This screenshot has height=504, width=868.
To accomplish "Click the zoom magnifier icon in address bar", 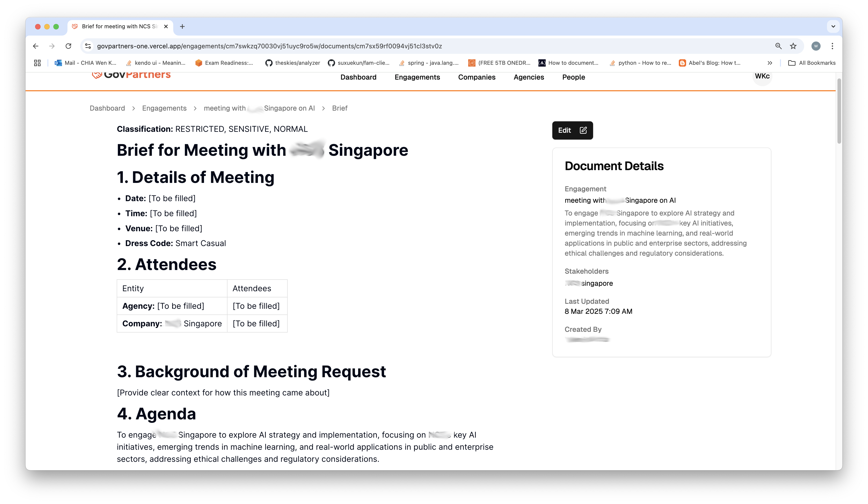I will click(x=778, y=46).
